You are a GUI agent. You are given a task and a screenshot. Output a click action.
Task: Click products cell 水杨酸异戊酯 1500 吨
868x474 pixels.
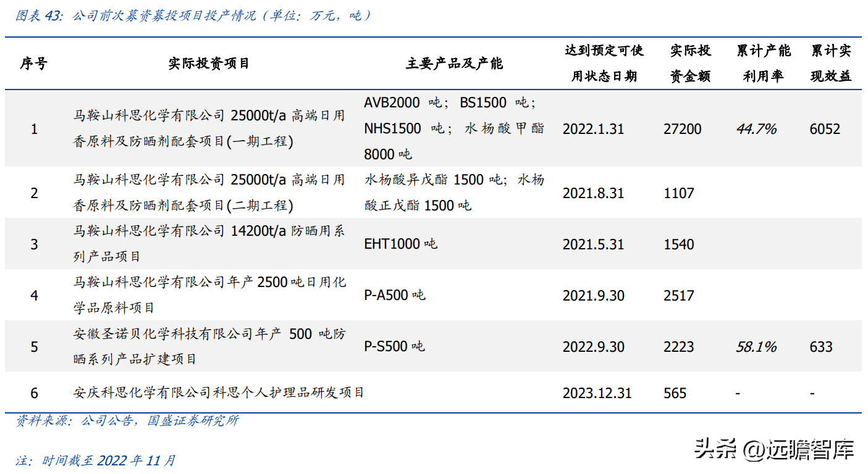point(454,192)
